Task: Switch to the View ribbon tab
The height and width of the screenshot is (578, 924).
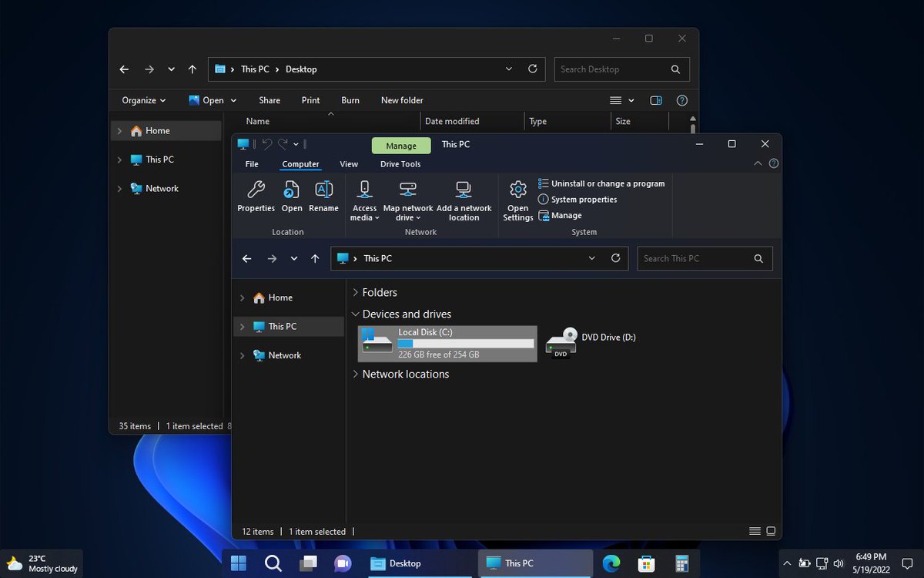Action: click(x=349, y=164)
